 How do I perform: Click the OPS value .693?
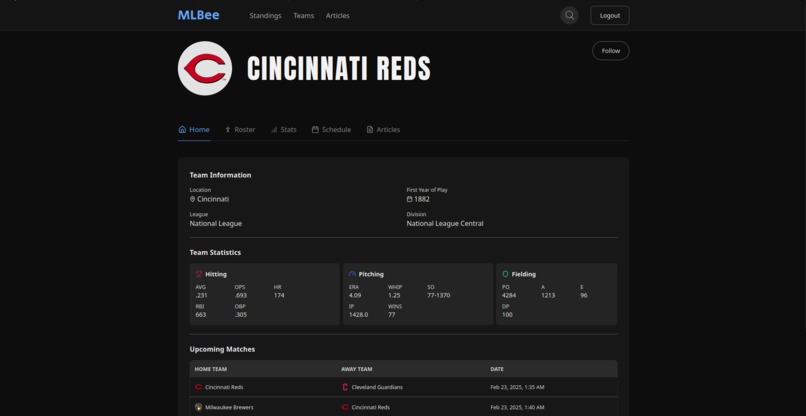241,295
